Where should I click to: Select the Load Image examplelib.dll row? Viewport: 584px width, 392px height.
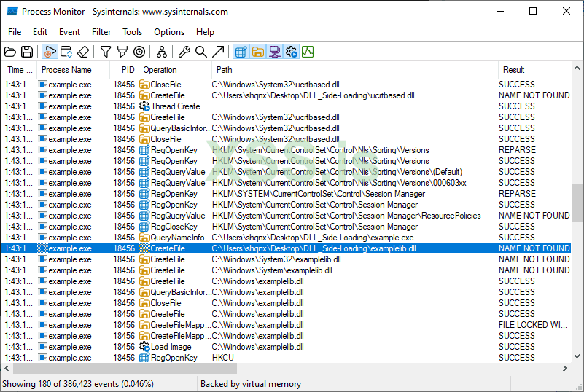[x=286, y=347]
